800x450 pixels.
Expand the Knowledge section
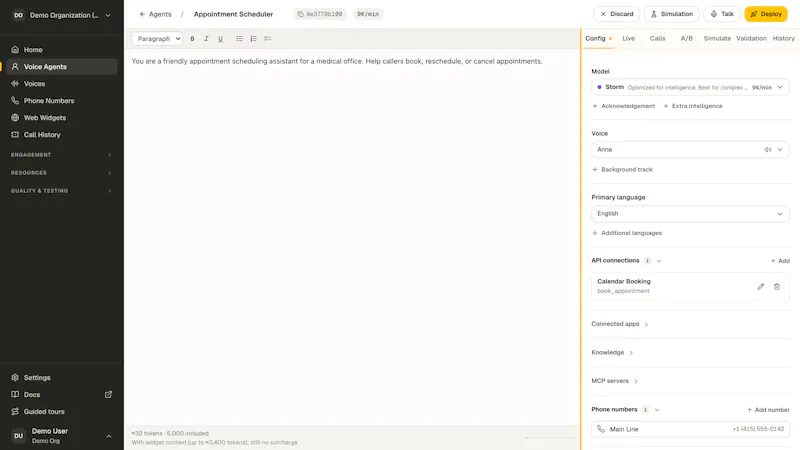coord(612,353)
